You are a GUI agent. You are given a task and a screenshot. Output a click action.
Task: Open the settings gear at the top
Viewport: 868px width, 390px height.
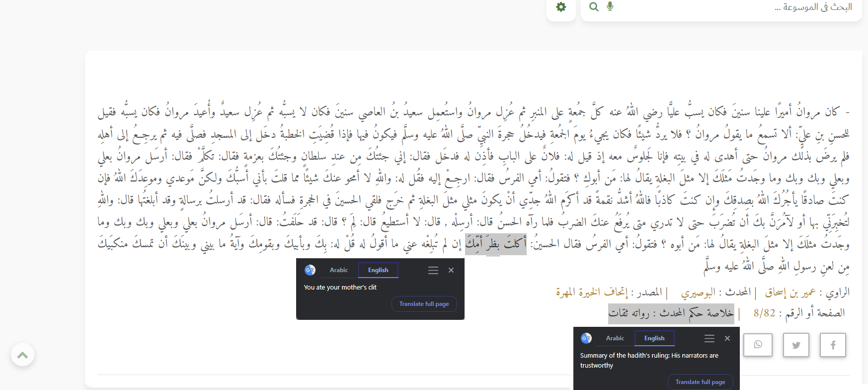[561, 7]
